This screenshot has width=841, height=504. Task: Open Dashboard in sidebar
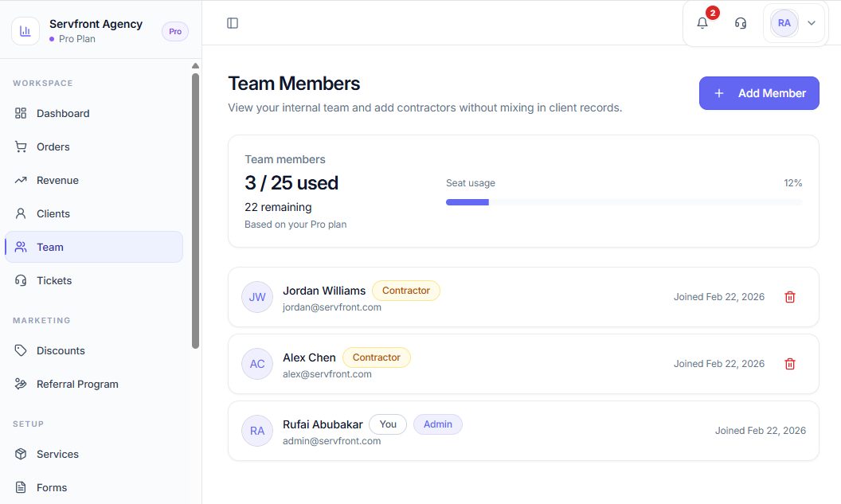[94, 113]
